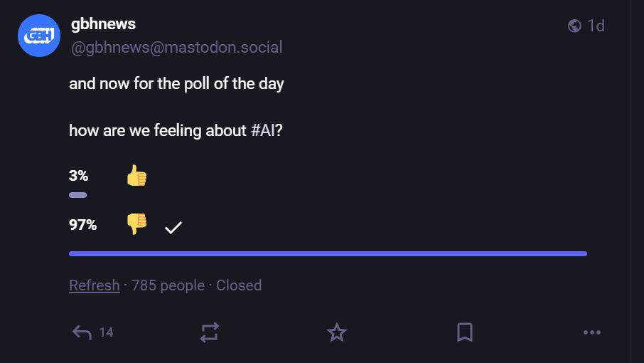Screen dimensions: 644x363
Task: Click the reply arrow icon
Action: [82, 332]
